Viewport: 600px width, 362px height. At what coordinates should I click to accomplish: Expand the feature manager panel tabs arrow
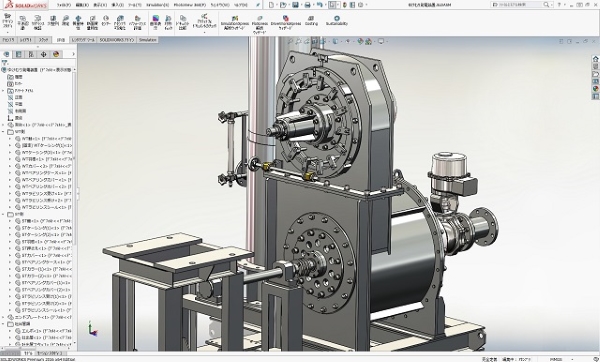click(73, 54)
